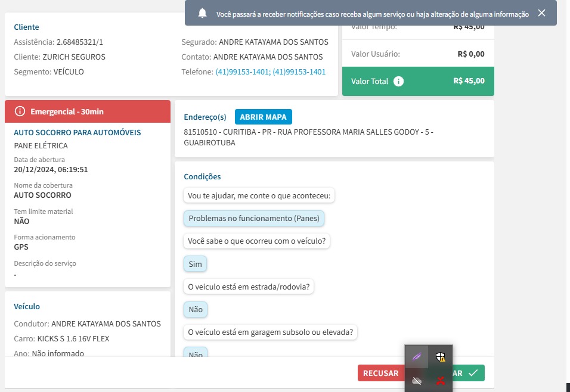
Task: Open the info icon next to Valor Total
Action: (x=398, y=82)
